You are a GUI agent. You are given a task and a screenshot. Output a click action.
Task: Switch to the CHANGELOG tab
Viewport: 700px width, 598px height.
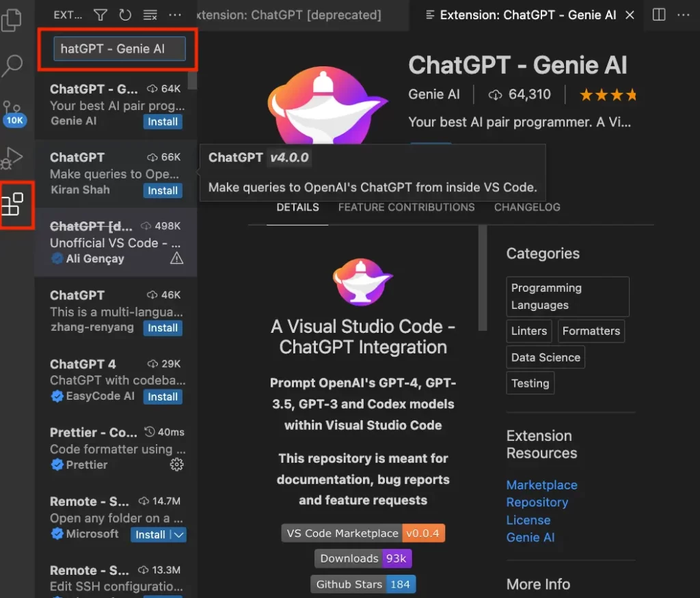(526, 207)
